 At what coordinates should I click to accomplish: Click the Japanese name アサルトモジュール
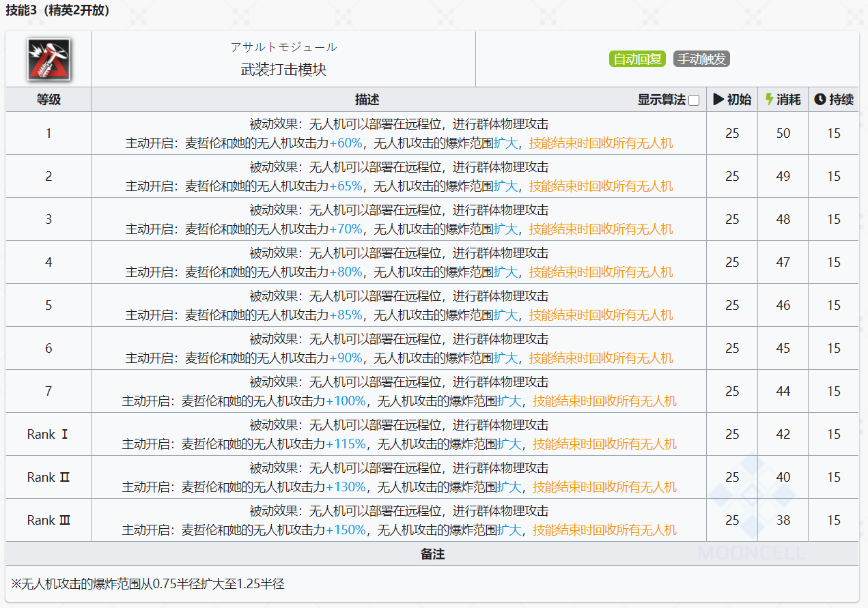(x=283, y=47)
